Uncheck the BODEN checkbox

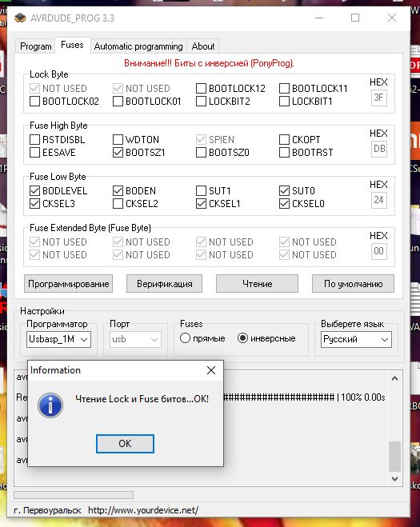118,190
